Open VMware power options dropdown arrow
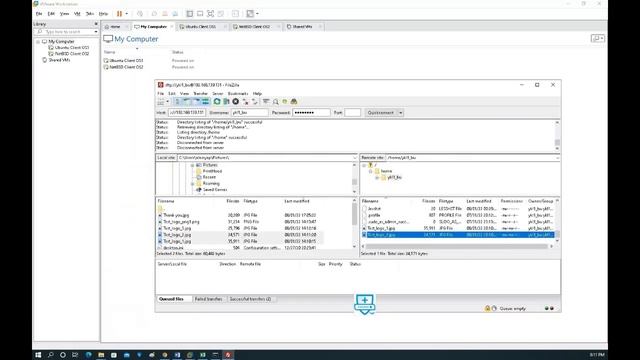The image size is (640, 360). (x=127, y=13)
